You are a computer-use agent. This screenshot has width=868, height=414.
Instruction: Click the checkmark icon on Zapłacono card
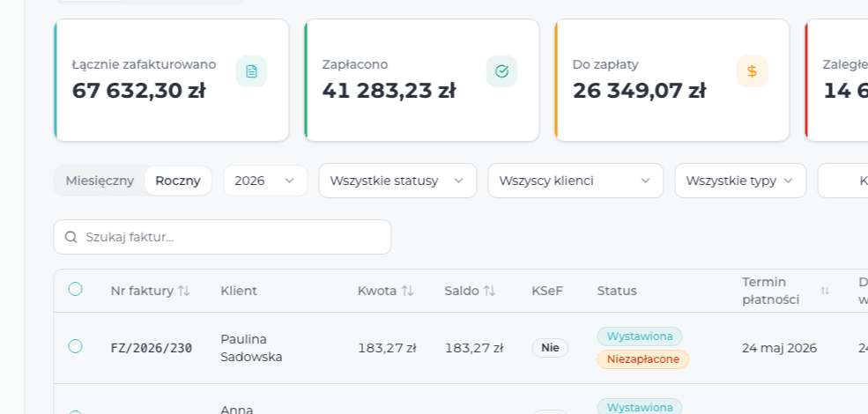tap(501, 71)
